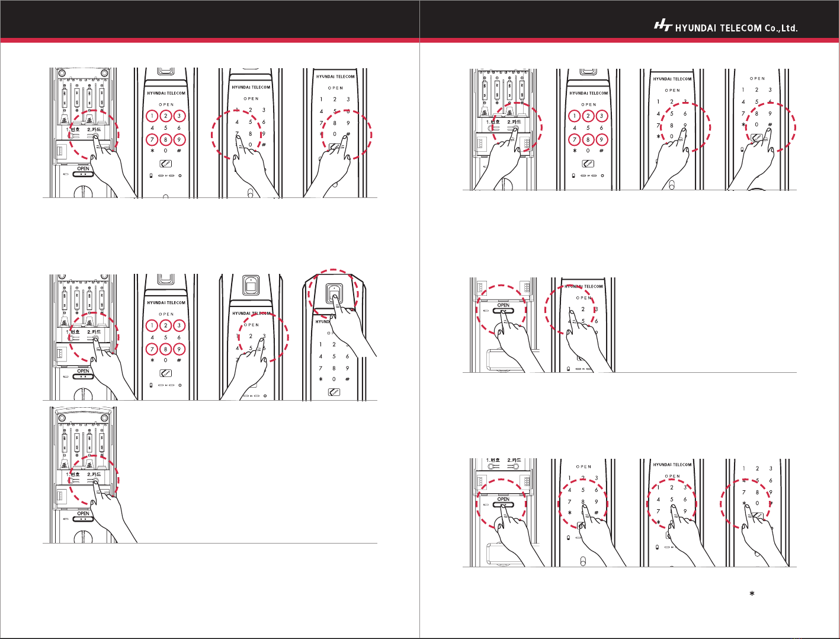Click the OPEN button in the left page third-row illustration
Viewport: 840px width, 639px height.
[x=84, y=518]
